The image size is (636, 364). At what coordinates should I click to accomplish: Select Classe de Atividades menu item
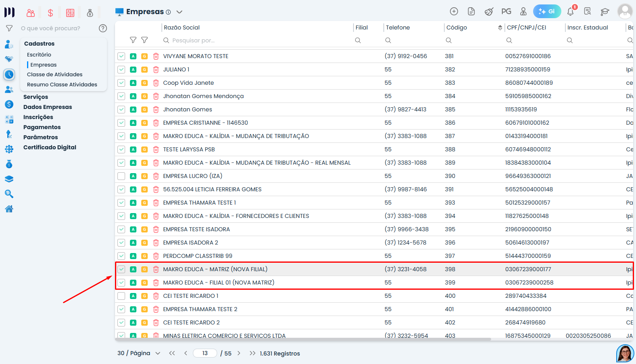click(x=54, y=74)
